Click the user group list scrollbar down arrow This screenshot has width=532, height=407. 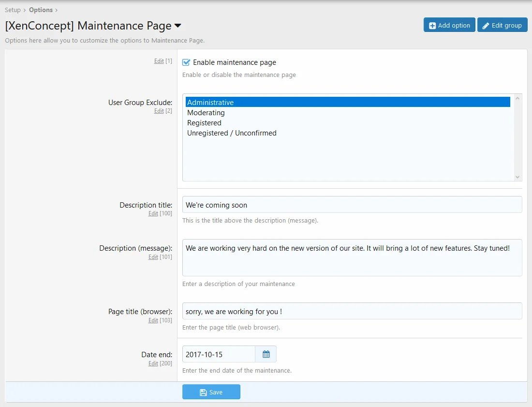coord(517,177)
